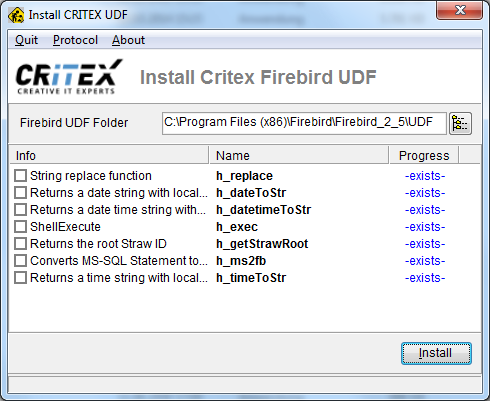This screenshot has height=401, width=490.
Task: Toggle the ShellExecute checkbox
Action: tap(20, 227)
